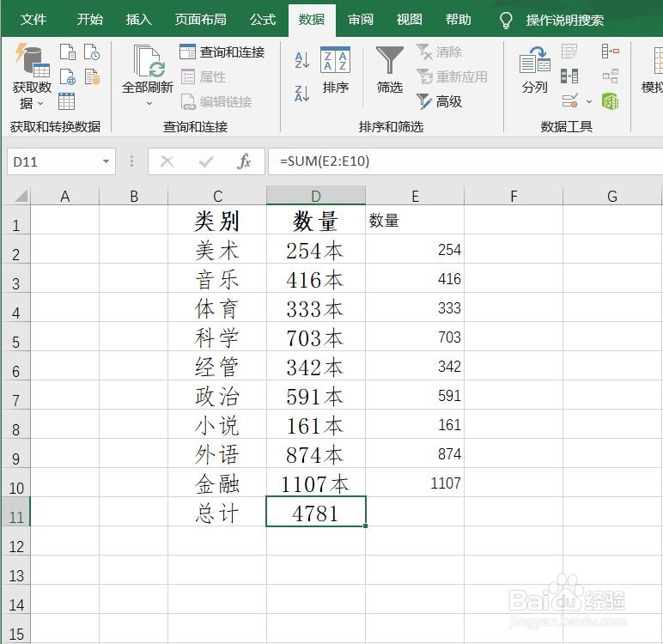
Task: Click the Recent Sources icon
Action: coord(92,52)
